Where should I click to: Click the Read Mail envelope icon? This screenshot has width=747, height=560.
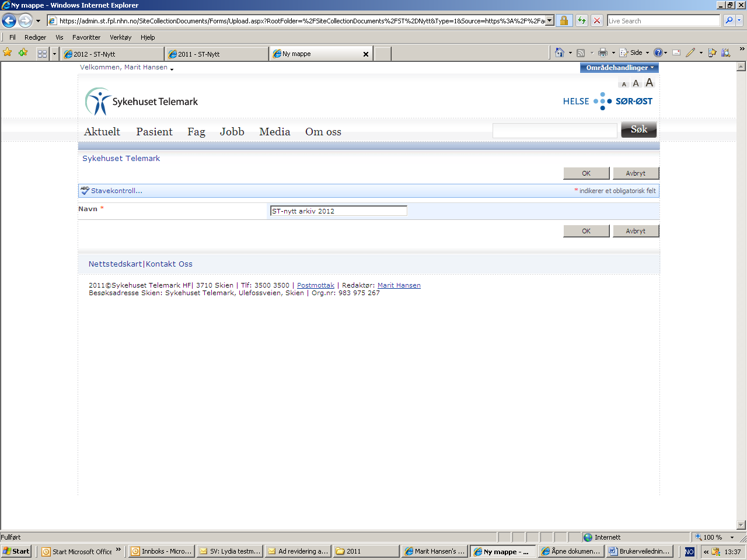coord(676,52)
